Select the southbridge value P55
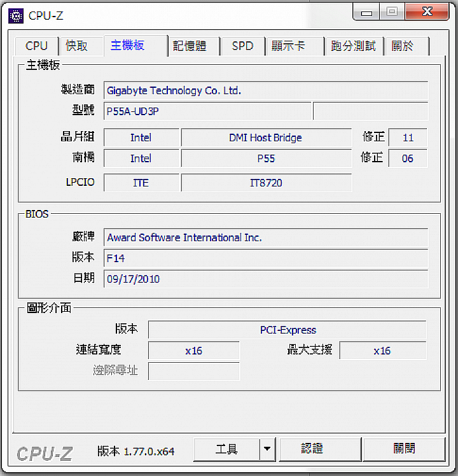Viewport: 458px width, 476px height. (267, 158)
